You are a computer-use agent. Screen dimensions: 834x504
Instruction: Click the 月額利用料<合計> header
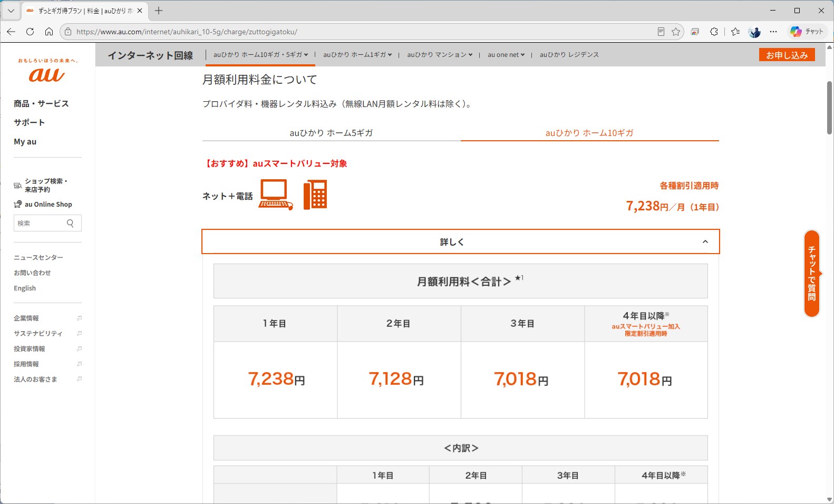[461, 281]
